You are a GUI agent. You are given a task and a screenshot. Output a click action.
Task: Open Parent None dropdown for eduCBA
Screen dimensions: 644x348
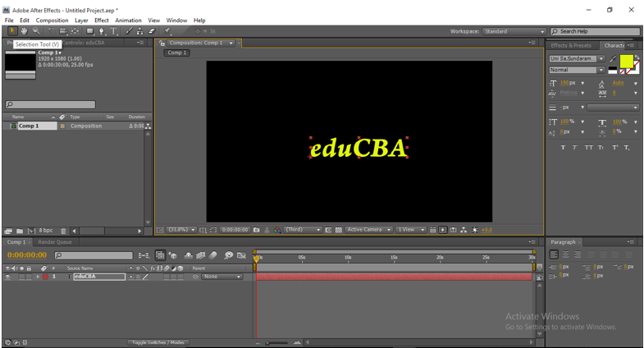[222, 277]
